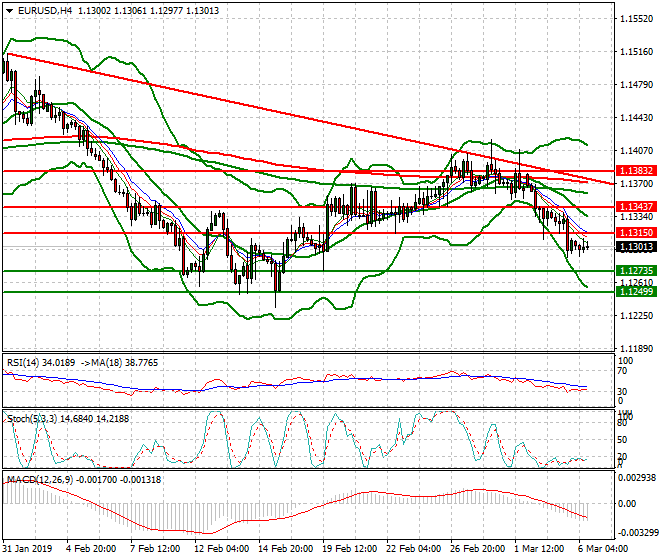
Task: Click the 12 Feb 04:00 time label
Action: point(221,549)
